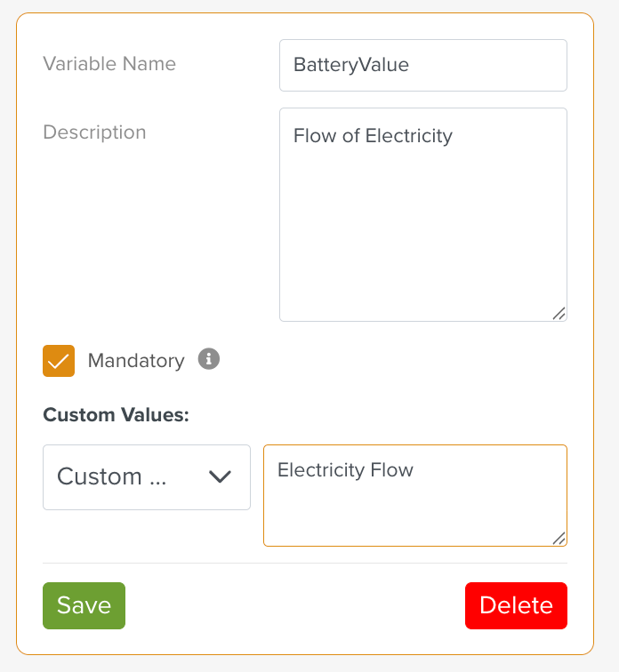Click the 'Electricity Flow' custom value text
The width and height of the screenshot is (619, 672).
(x=345, y=470)
